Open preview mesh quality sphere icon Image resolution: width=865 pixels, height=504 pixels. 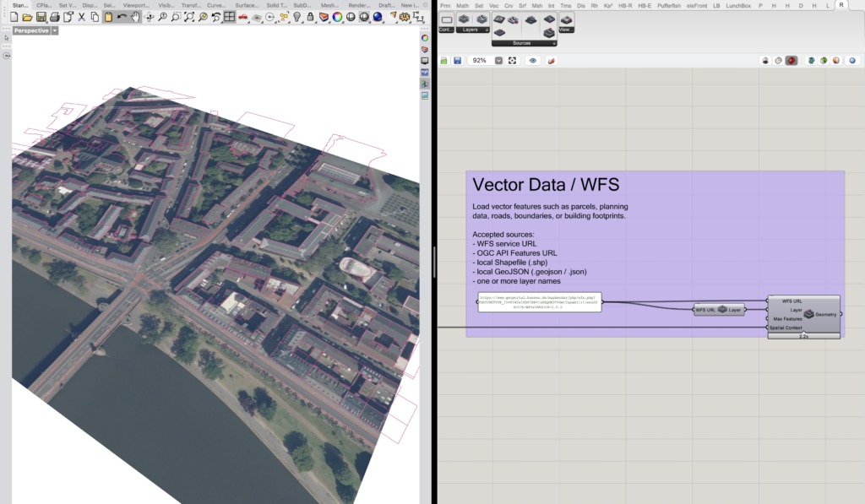[x=852, y=61]
